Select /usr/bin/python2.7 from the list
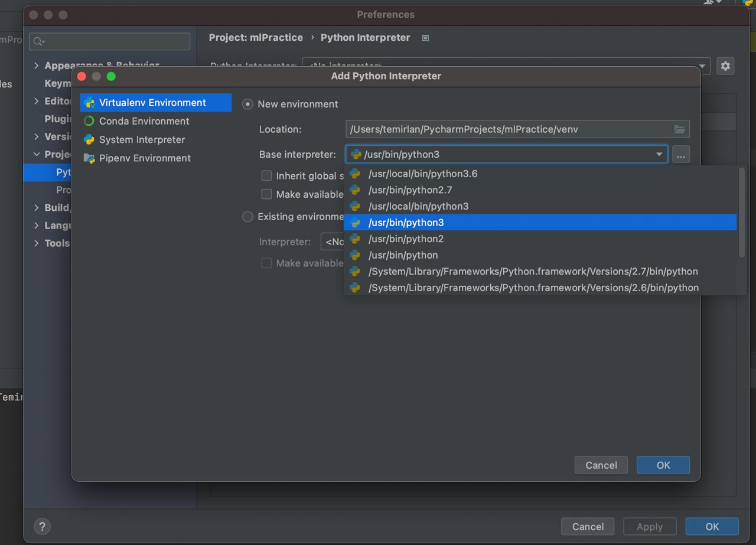 pyautogui.click(x=540, y=190)
